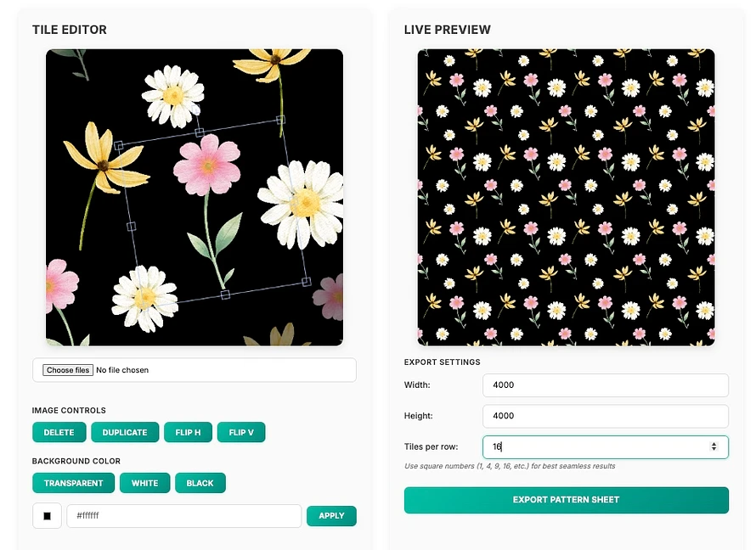This screenshot has height=550, width=756.
Task: Click the bottom-right corner resize handle of selection
Action: (306, 282)
